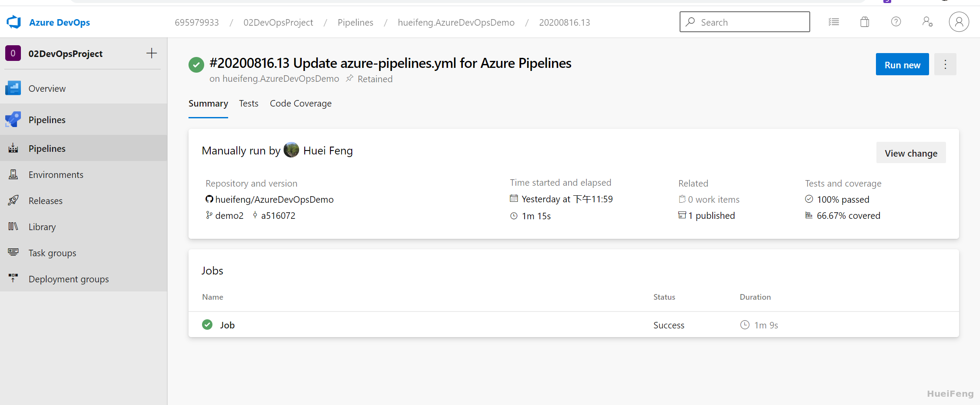Viewport: 980px width, 405px height.
Task: Go to 02DevOpsProject breadcrumb
Action: coord(278,22)
